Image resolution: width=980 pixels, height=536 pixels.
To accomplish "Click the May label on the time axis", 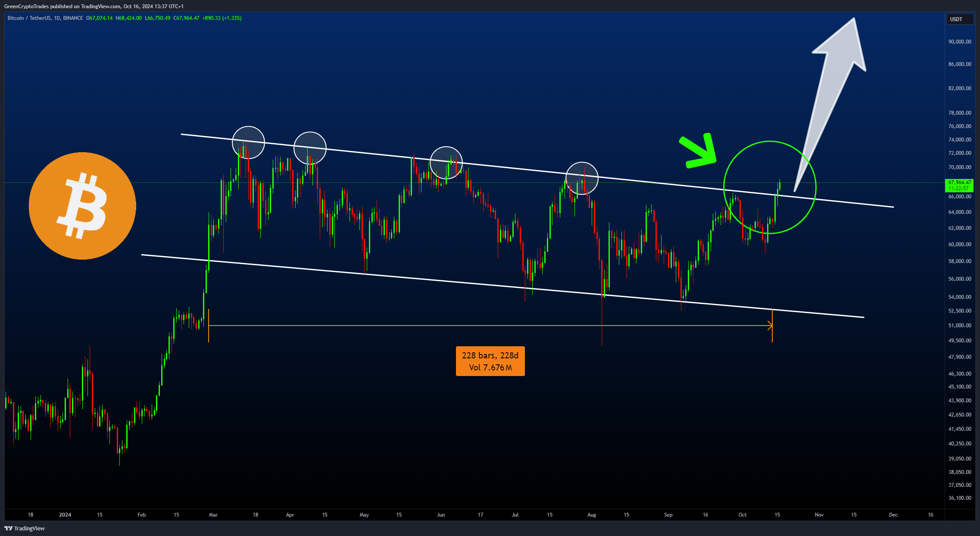I will click(364, 515).
